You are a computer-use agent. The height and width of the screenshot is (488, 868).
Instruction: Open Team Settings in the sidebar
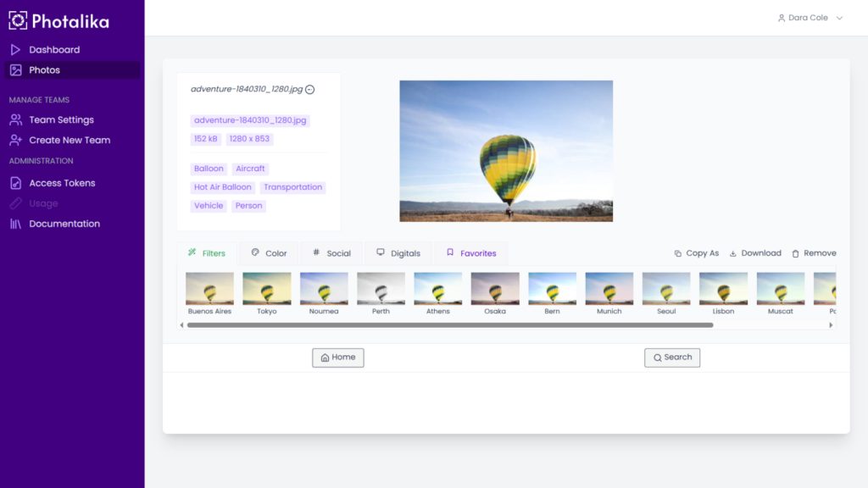[x=61, y=120]
